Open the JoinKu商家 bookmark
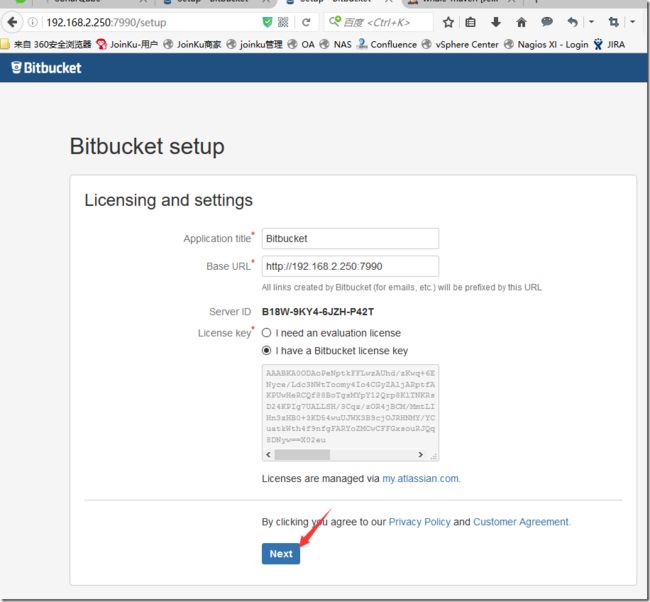Viewport: 650px width, 602px height. [192, 44]
